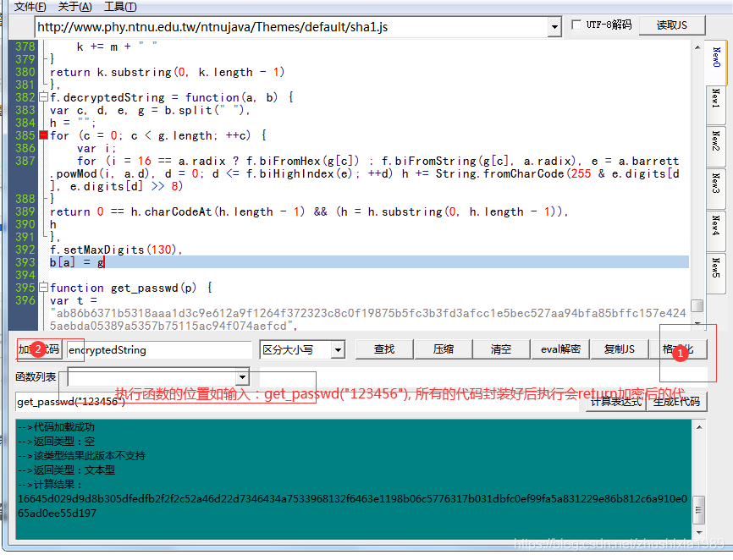Collapse the get_passwd function fold at line 395
733x560 pixels.
(x=44, y=287)
